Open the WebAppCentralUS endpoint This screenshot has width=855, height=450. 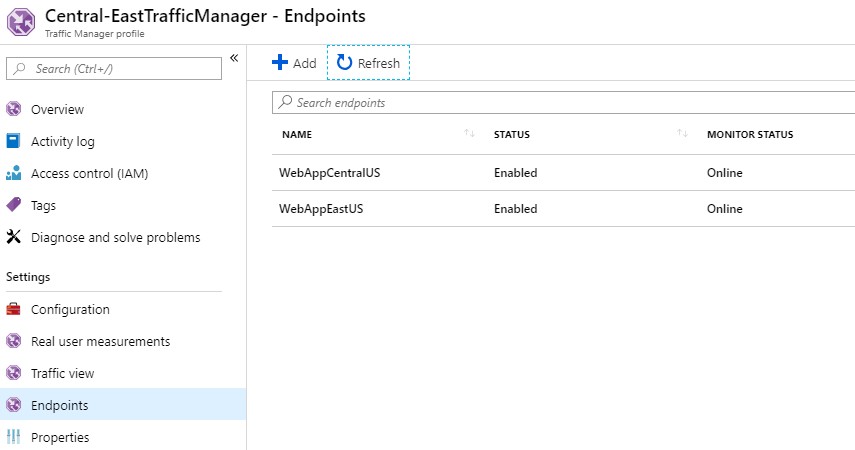click(x=329, y=173)
